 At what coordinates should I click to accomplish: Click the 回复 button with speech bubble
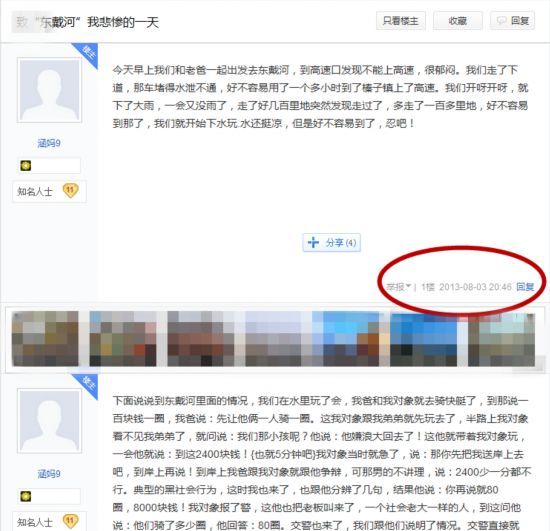point(512,21)
